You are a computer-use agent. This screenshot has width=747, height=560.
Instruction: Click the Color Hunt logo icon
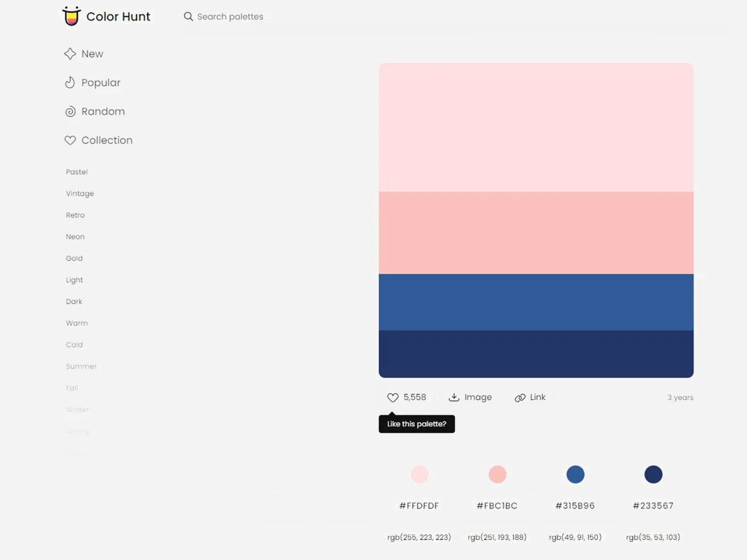pyautogui.click(x=71, y=16)
